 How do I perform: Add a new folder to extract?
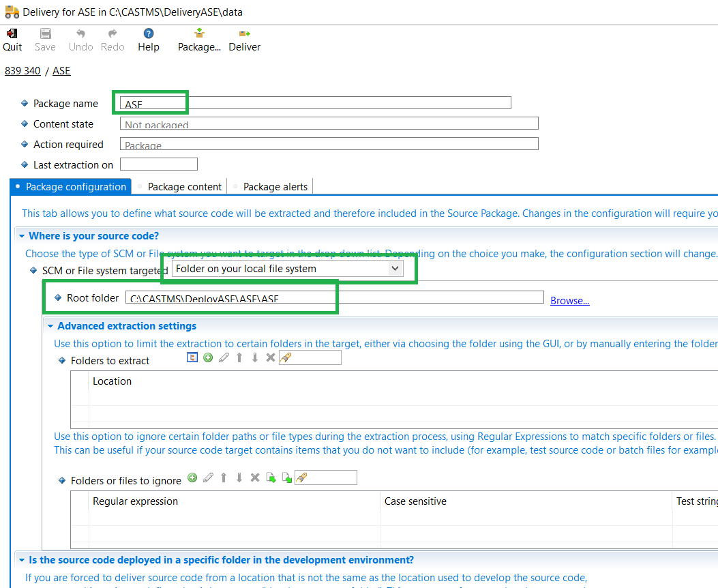coord(208,357)
